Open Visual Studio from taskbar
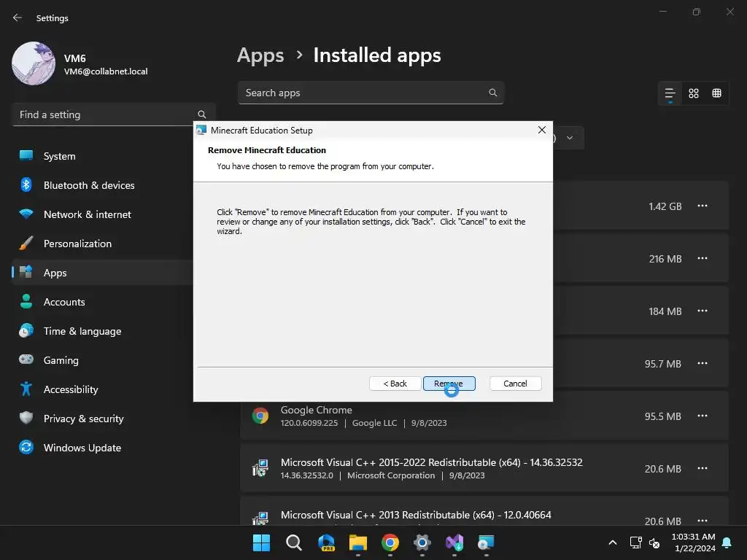This screenshot has width=747, height=560. tap(454, 542)
